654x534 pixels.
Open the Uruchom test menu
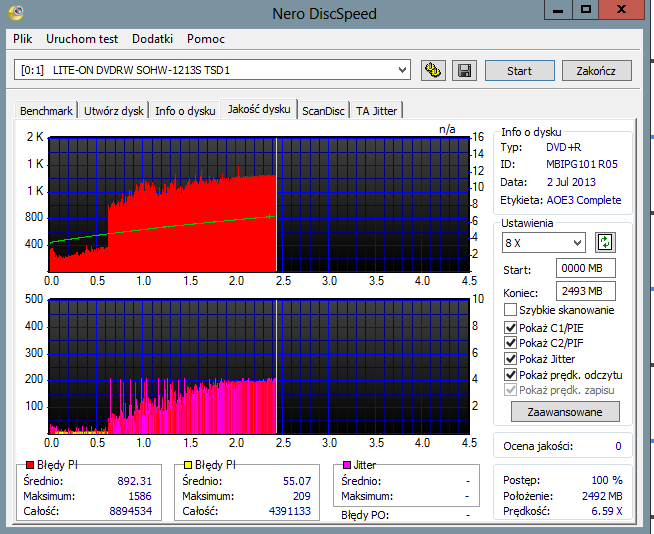pos(82,39)
